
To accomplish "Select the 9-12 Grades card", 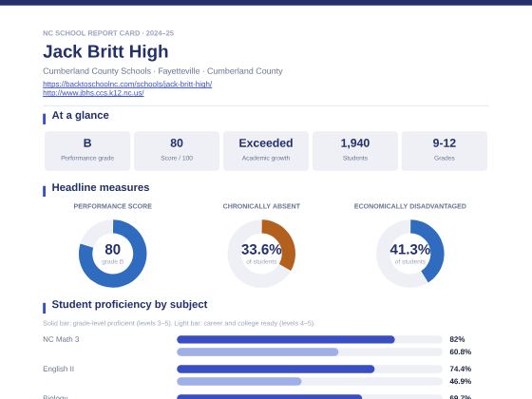I will click(445, 151).
